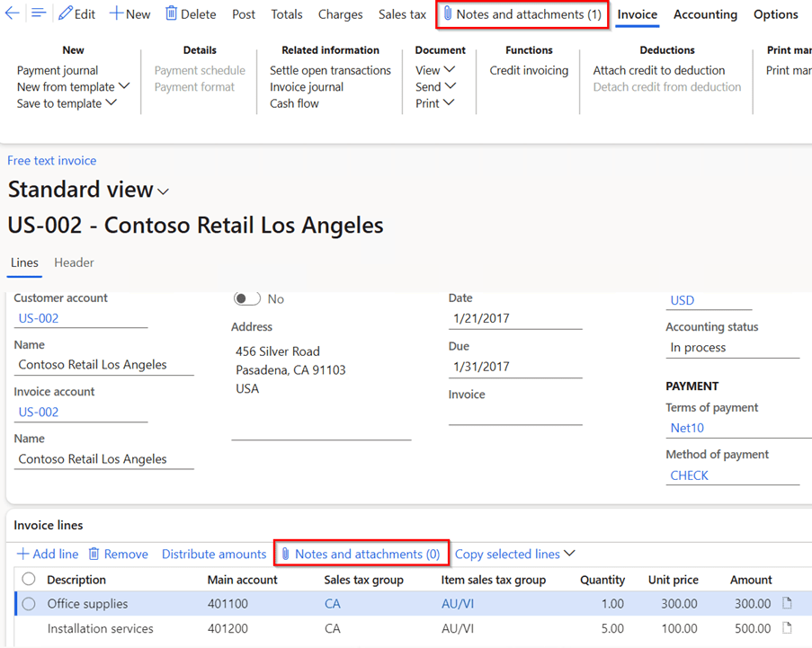Click the 401100 main account cell

228,603
